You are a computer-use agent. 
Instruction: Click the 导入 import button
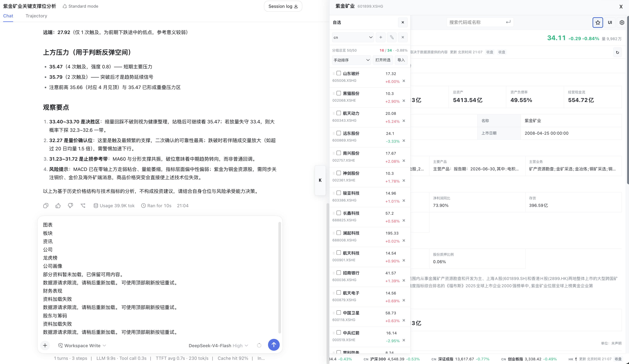point(401,60)
